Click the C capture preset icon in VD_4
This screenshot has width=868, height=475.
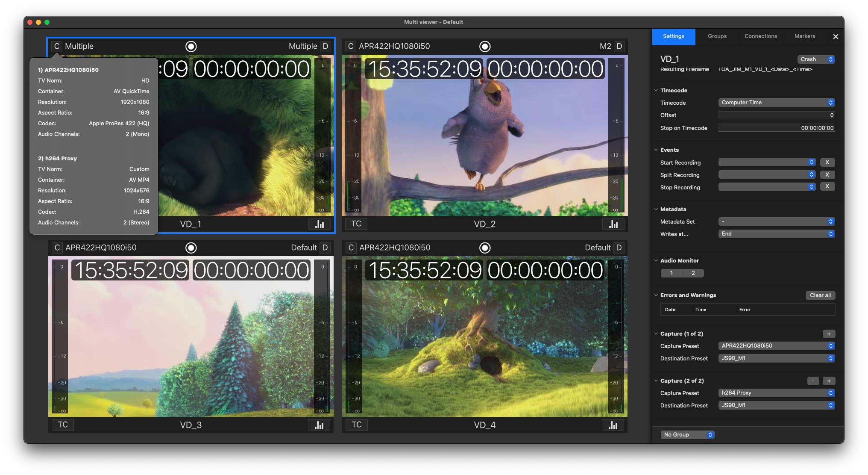(x=351, y=248)
